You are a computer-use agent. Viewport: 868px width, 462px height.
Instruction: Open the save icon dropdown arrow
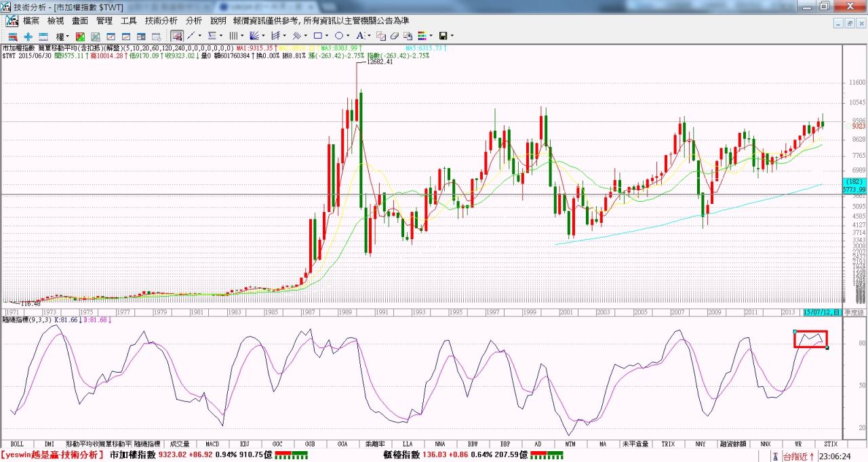pos(452,36)
